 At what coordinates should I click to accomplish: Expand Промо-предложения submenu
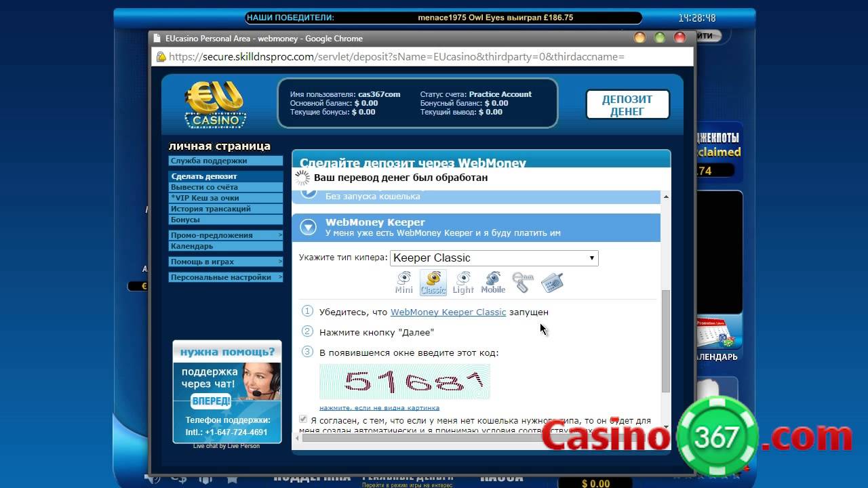tap(226, 235)
